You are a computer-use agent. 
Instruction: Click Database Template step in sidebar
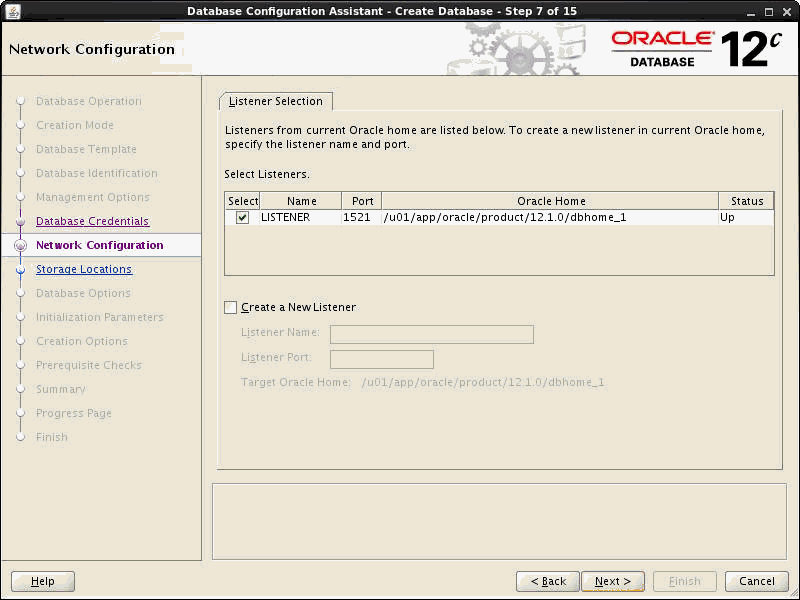[x=86, y=149]
